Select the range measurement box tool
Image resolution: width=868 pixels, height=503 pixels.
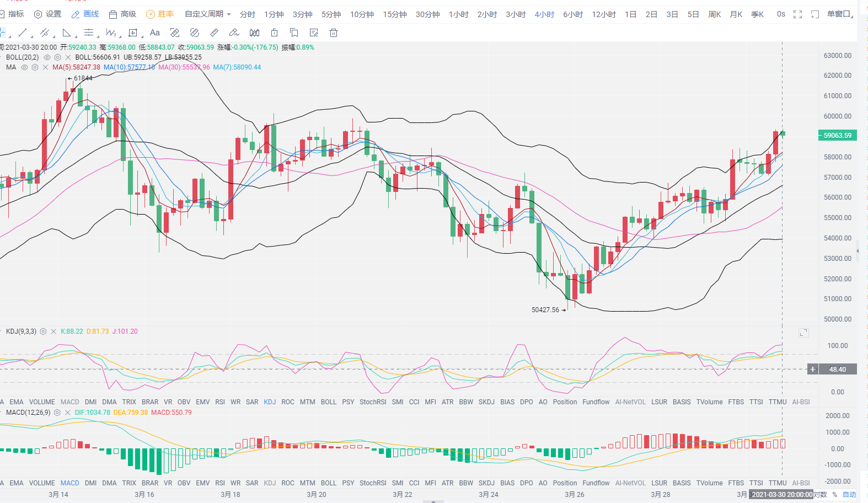132,33
